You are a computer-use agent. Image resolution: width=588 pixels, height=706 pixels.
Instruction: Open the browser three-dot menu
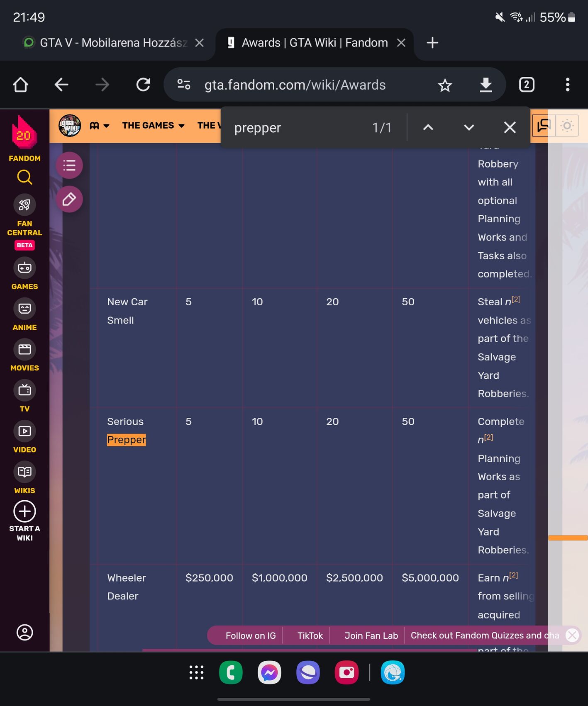(x=567, y=85)
